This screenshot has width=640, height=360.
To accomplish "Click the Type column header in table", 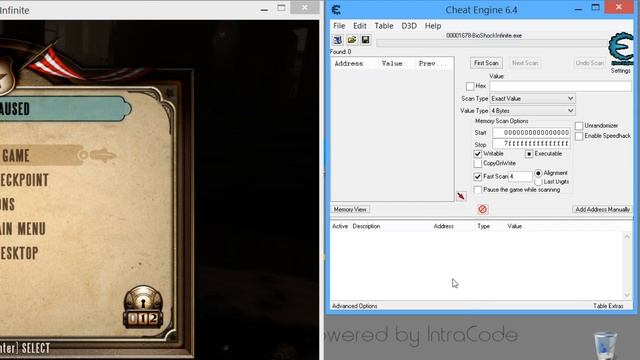I will (x=483, y=226).
